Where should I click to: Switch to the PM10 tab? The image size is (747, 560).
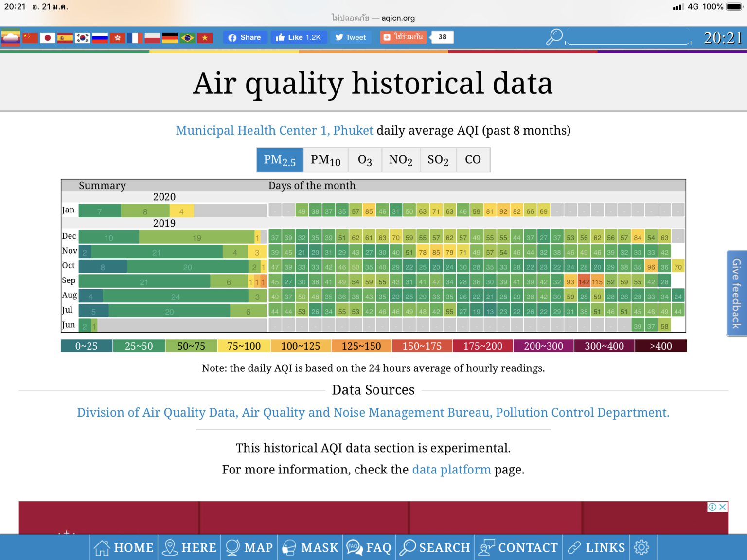point(325,160)
